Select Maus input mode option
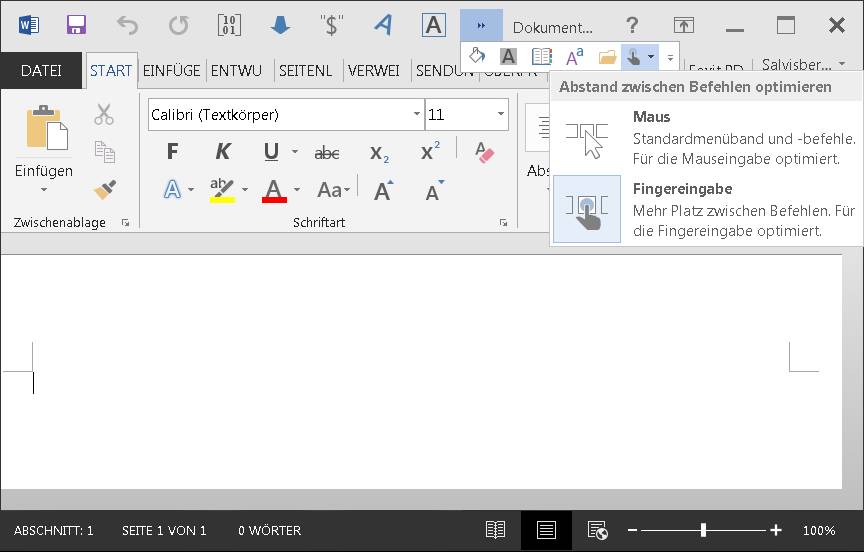865x552 pixels. tap(707, 138)
